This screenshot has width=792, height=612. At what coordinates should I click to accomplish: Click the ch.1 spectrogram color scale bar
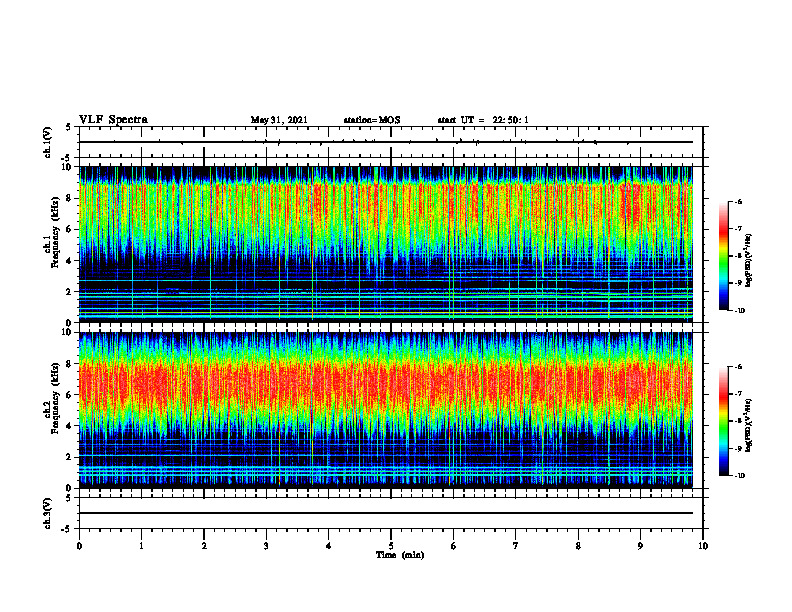click(x=724, y=256)
